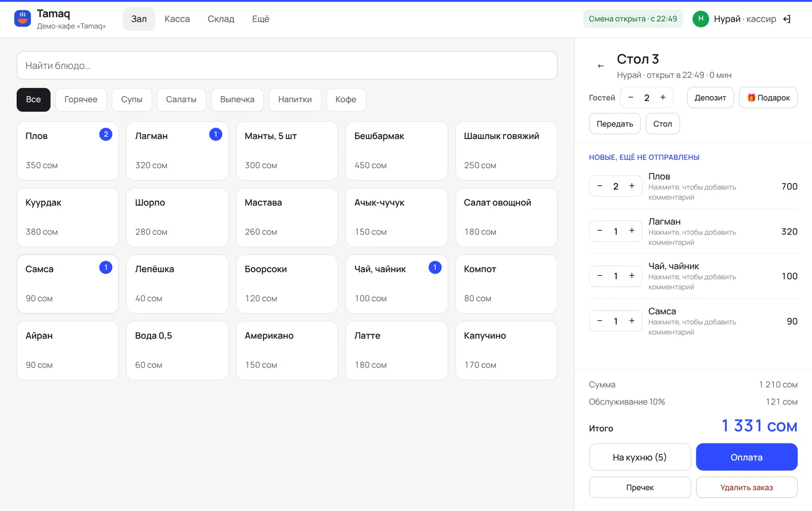This screenshot has height=511, width=812.
Task: Remove one Чай, чайник using minus
Action: [x=600, y=276]
